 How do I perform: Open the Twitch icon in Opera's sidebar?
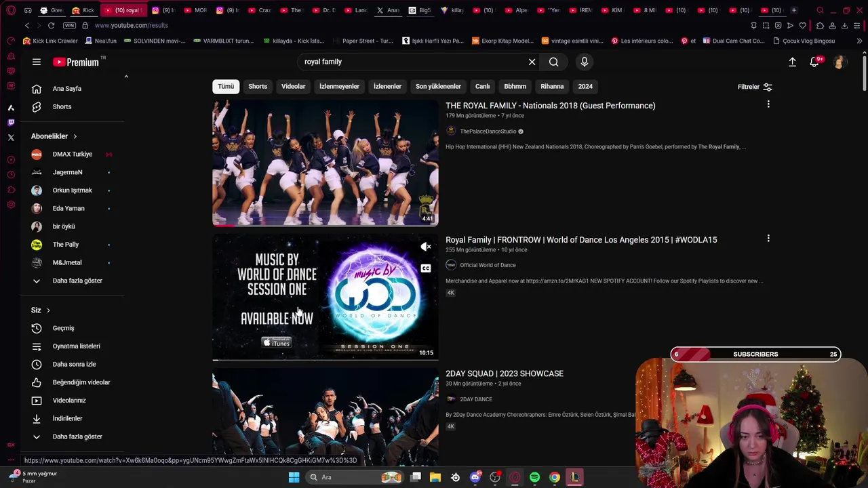click(x=11, y=123)
